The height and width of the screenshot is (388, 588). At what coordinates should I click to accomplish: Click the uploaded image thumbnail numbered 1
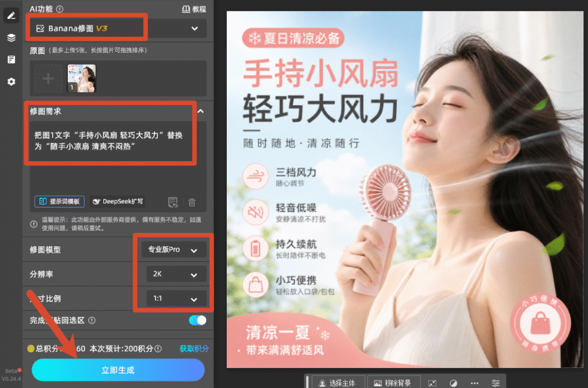[x=82, y=79]
